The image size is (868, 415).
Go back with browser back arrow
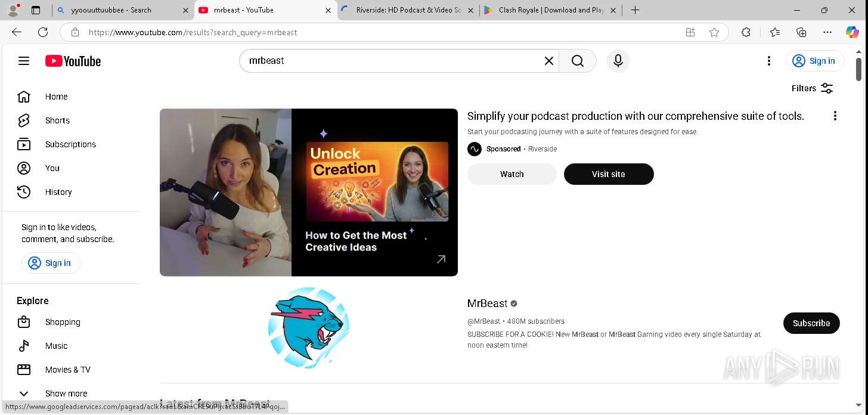point(17,32)
